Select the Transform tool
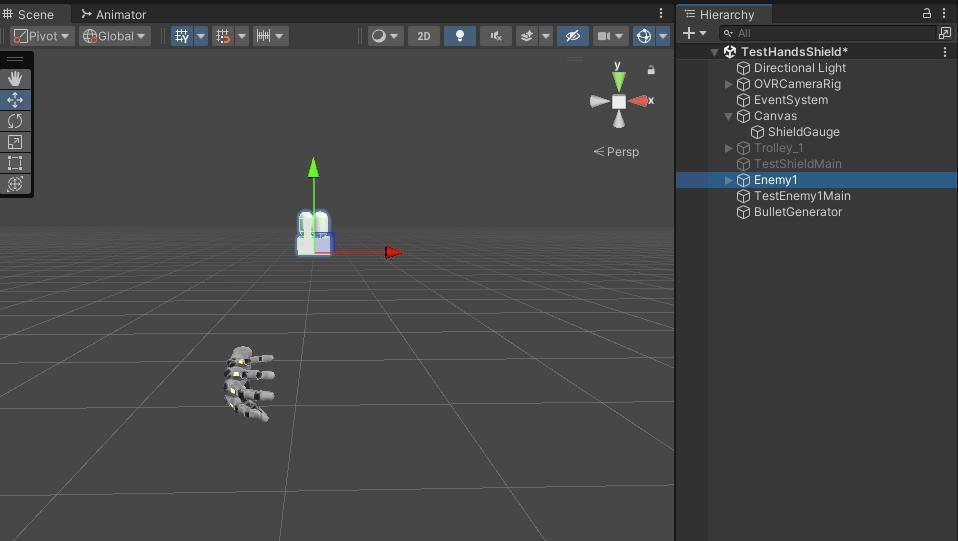 pos(15,184)
